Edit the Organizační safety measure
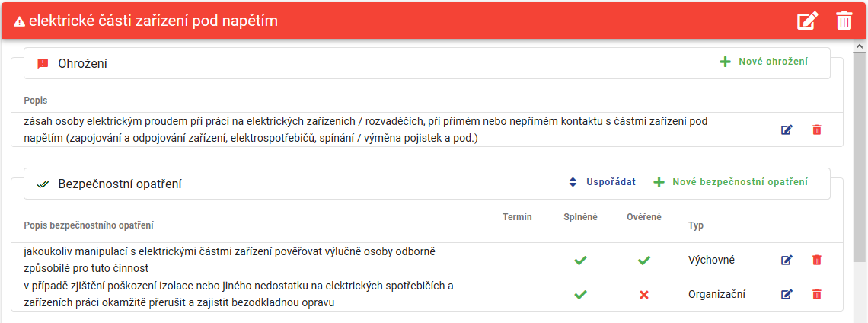Screen dimensions: 868x323 tap(787, 294)
